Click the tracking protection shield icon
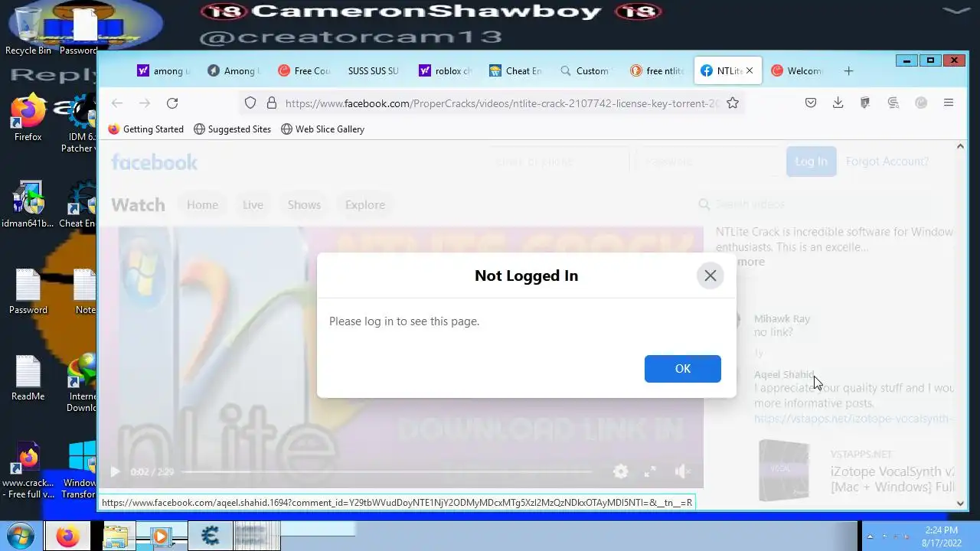 [250, 103]
